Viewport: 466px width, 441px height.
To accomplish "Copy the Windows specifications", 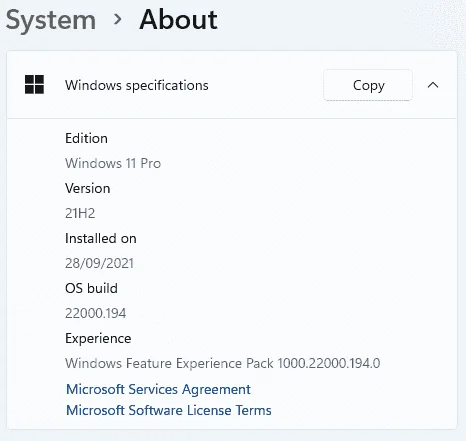I will point(368,85).
